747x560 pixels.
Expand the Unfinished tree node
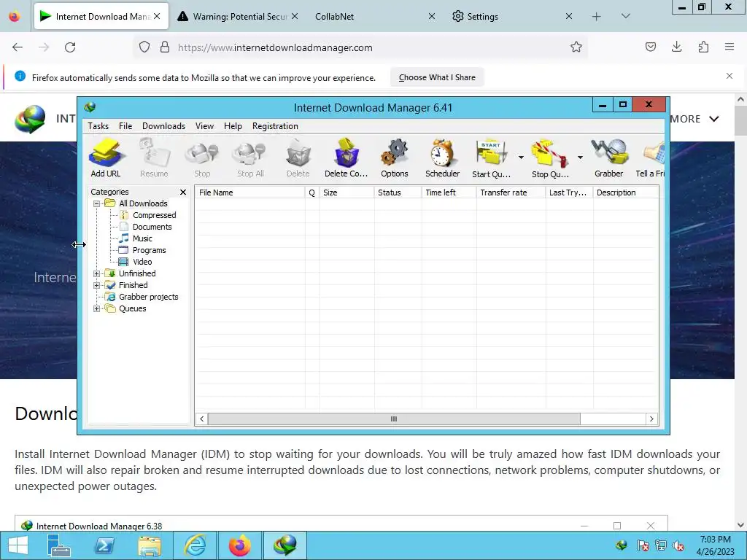(x=97, y=273)
